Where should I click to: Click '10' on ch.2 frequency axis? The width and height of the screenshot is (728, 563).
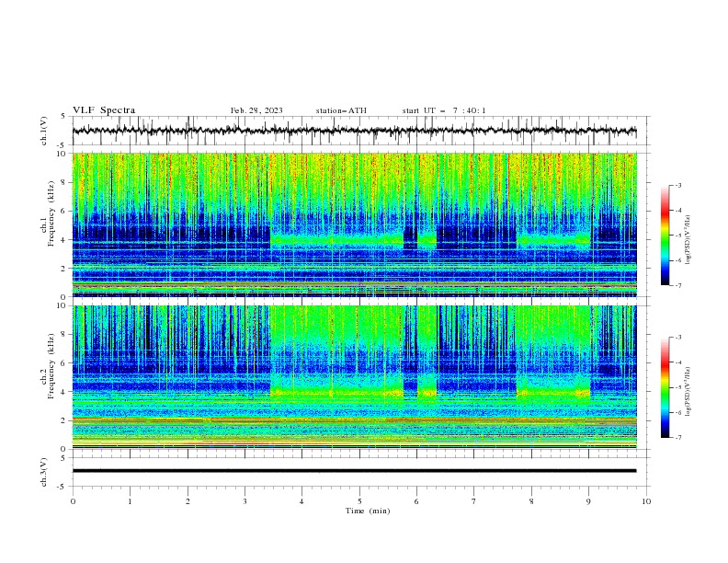click(x=62, y=305)
